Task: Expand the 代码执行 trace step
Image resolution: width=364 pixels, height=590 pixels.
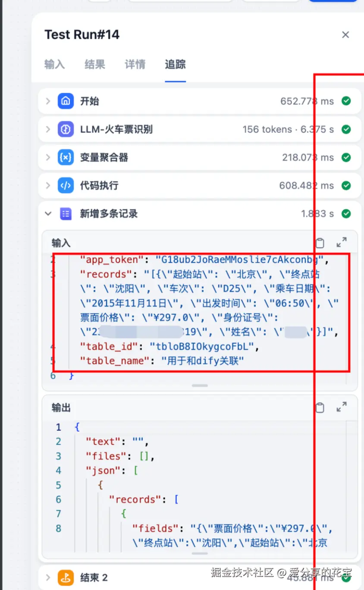Action: point(48,185)
